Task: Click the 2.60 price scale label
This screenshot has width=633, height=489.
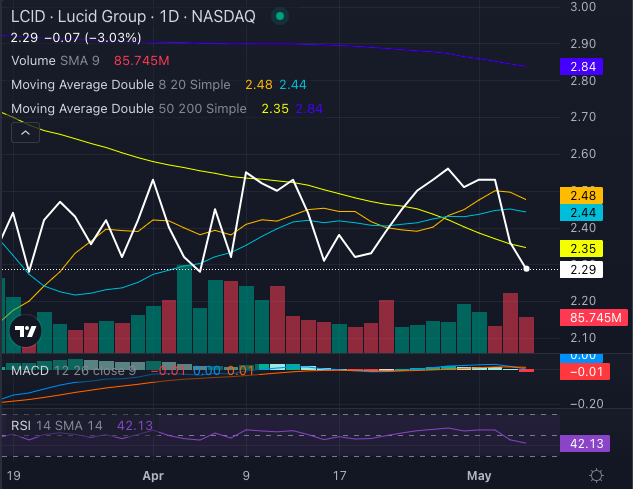Action: click(583, 154)
